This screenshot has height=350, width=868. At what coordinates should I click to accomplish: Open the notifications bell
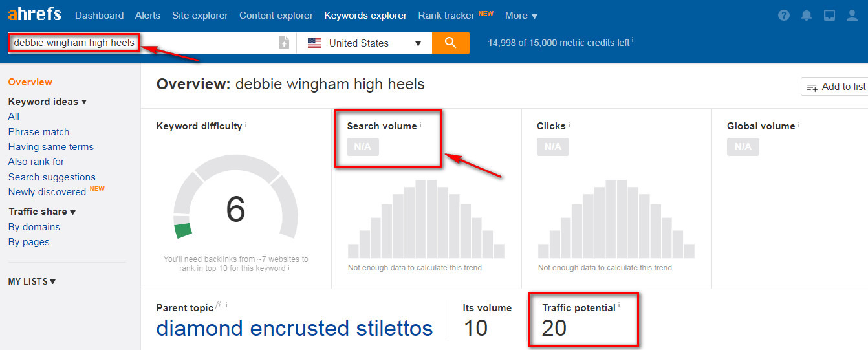tap(807, 15)
